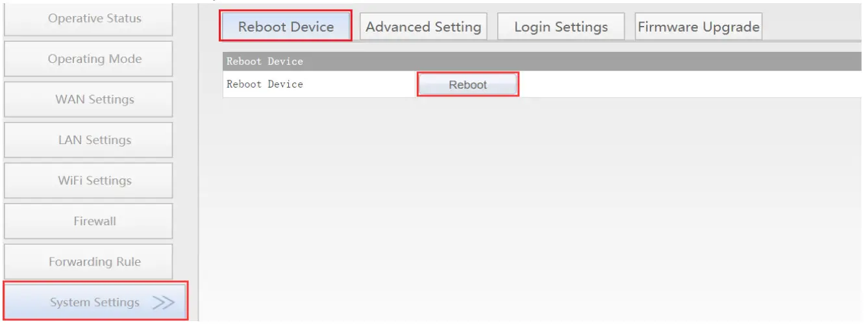868x327 pixels.
Task: Open the Login Settings tab
Action: click(x=561, y=27)
